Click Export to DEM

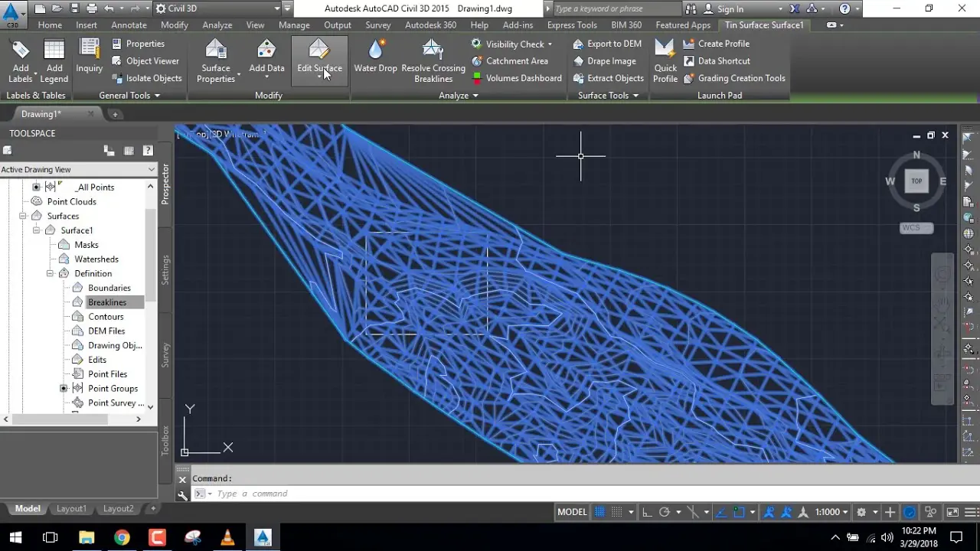607,44
